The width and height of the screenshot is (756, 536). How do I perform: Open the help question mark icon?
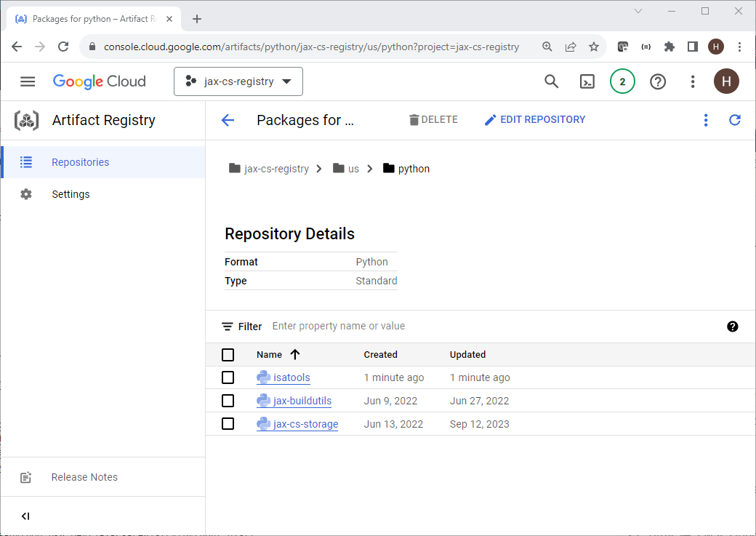point(658,81)
